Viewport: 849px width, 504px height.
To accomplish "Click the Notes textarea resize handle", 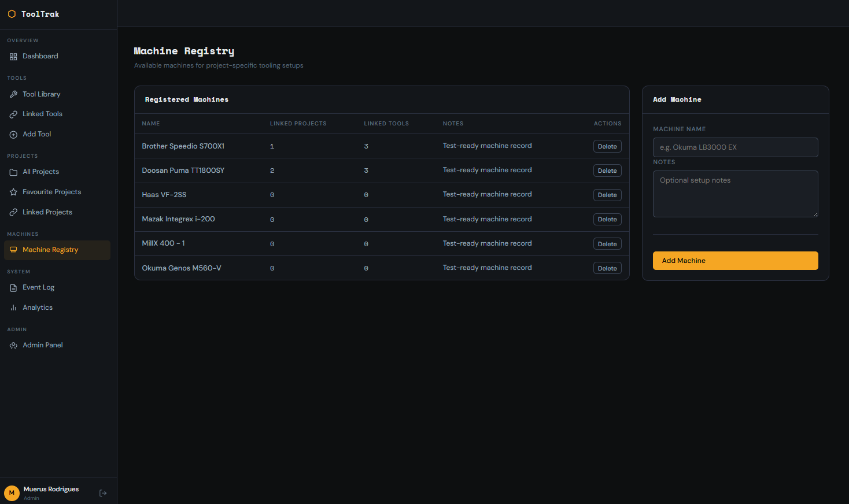I will [815, 214].
